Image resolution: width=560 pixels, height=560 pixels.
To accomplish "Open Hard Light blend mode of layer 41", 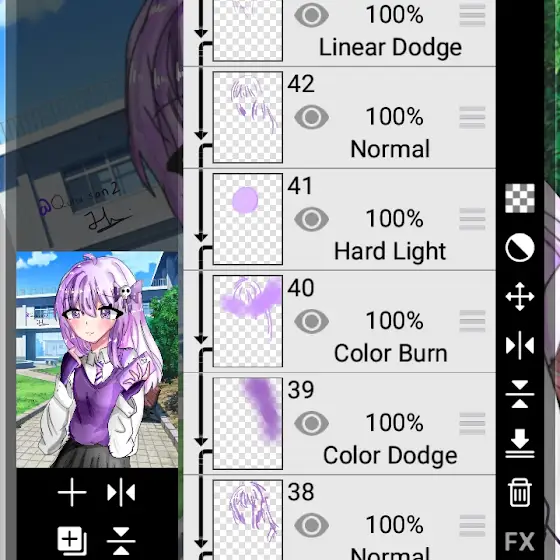I will [390, 252].
